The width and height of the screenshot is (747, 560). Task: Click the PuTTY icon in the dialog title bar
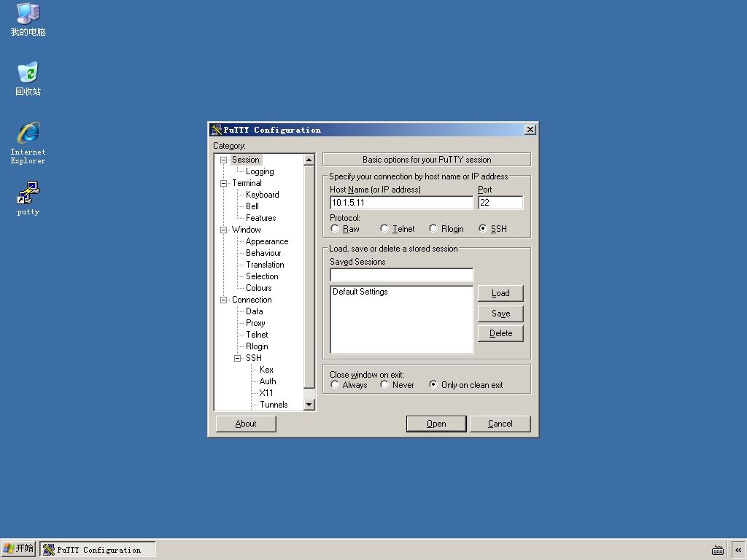click(x=216, y=130)
